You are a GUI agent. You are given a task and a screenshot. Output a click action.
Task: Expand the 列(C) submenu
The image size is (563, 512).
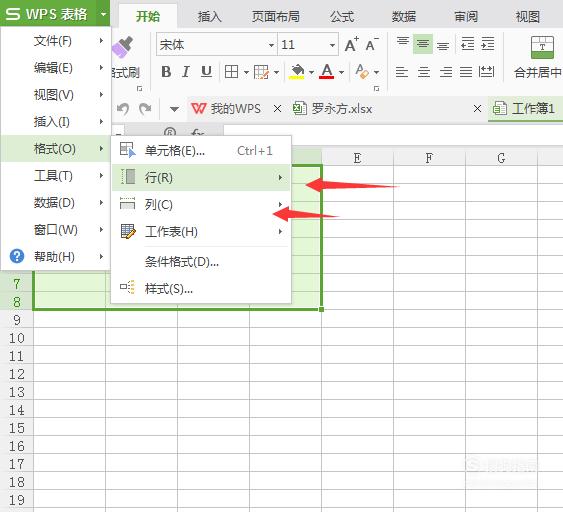[201, 204]
